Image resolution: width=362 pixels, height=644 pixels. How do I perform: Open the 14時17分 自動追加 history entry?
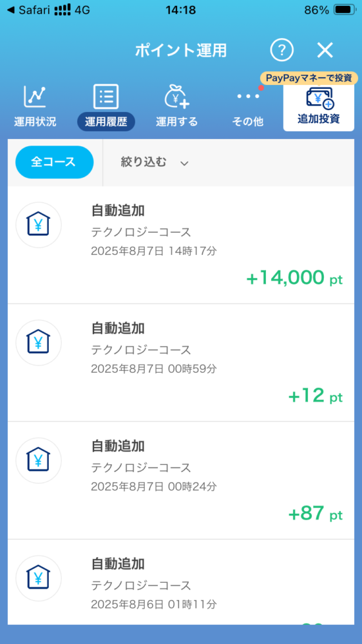click(181, 245)
